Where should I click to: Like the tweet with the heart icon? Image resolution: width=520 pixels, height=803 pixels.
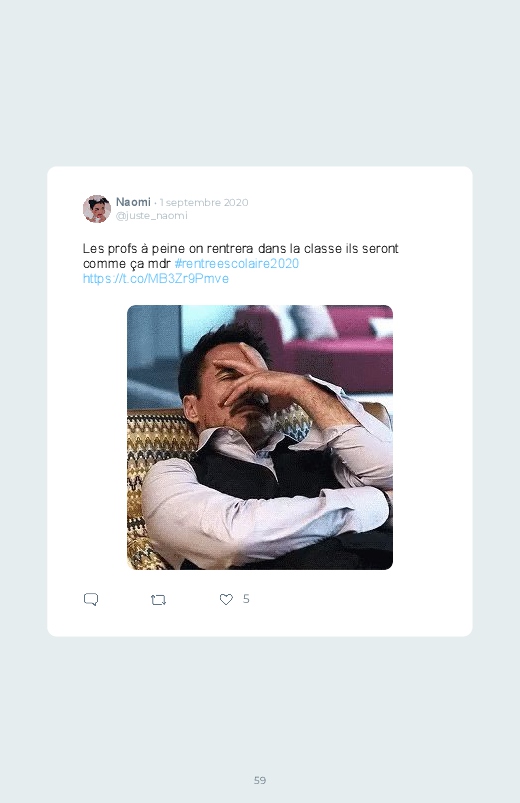(226, 599)
